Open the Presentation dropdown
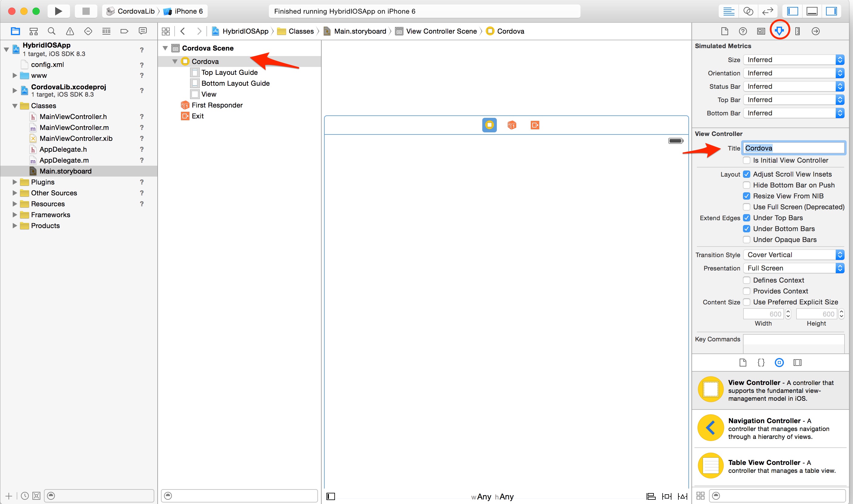 pos(794,268)
